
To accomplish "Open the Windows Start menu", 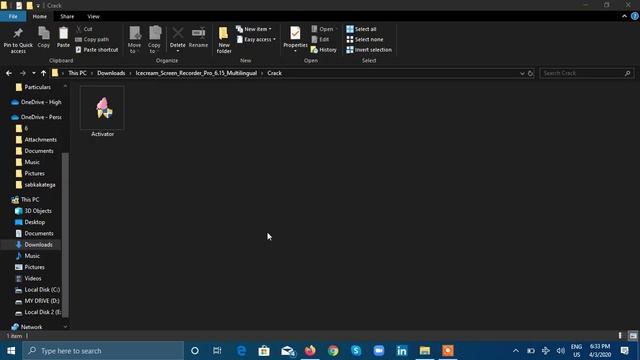I will tap(11, 351).
